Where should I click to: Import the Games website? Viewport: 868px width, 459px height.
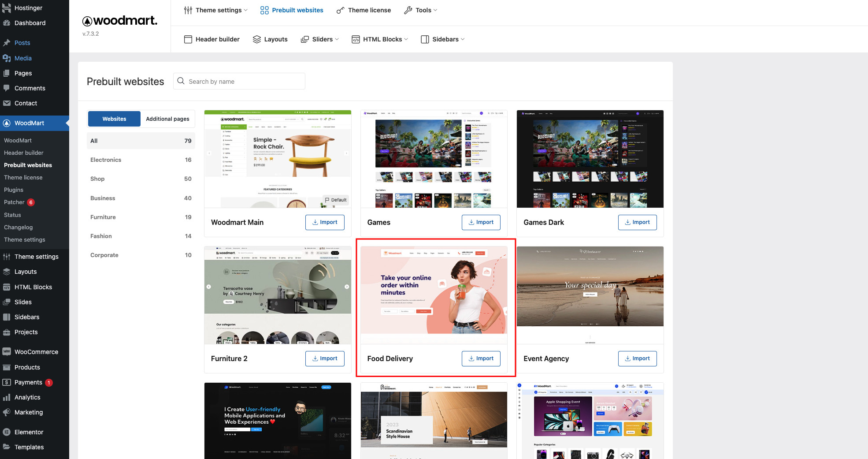point(481,222)
